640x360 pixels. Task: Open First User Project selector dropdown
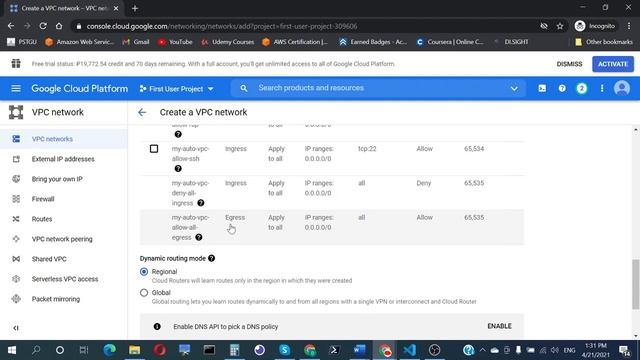(x=176, y=89)
